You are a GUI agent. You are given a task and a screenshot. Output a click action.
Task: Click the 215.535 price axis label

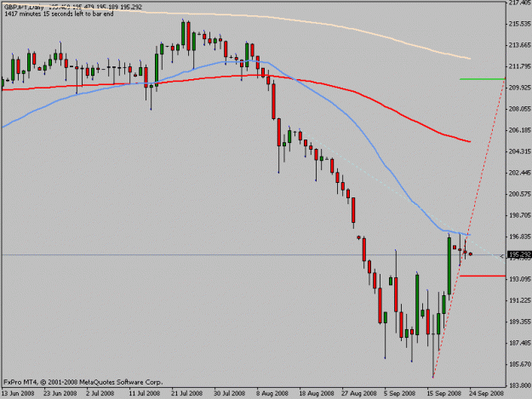[519, 24]
